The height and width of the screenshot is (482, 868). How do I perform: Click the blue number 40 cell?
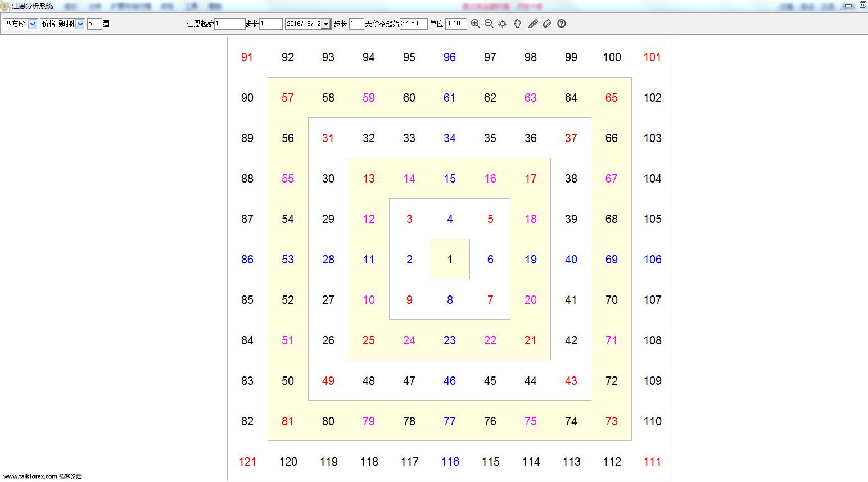(571, 260)
